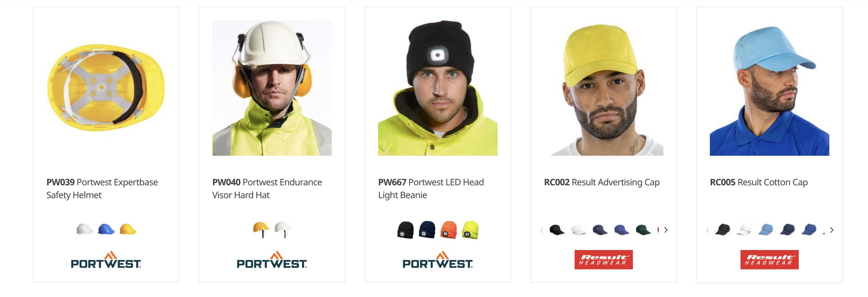This screenshot has height=297, width=868.
Task: Click Result Headwear logo under RC002
Action: point(604,260)
